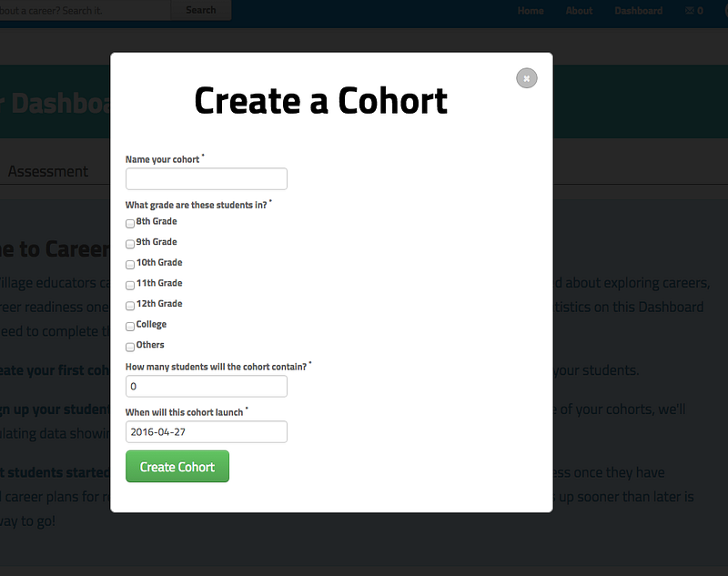Viewport: 728px width, 576px height.
Task: Focus the student count input field
Action: point(207,386)
